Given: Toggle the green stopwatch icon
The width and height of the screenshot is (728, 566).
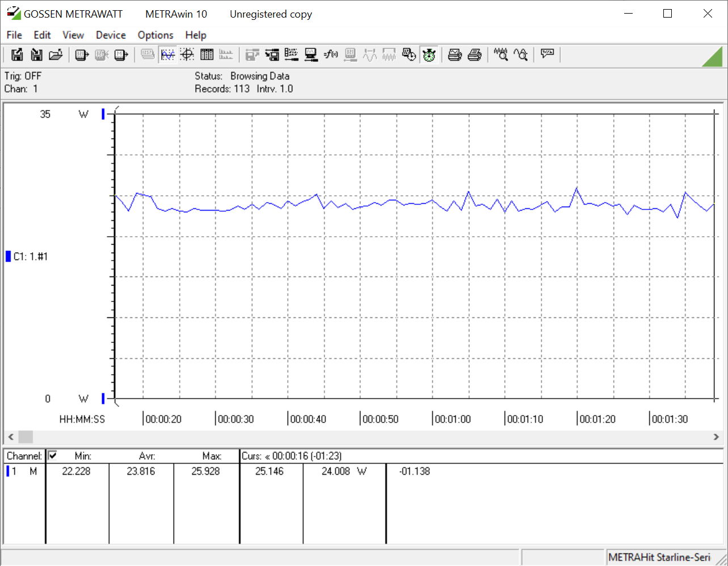Looking at the screenshot, I should click(x=429, y=54).
